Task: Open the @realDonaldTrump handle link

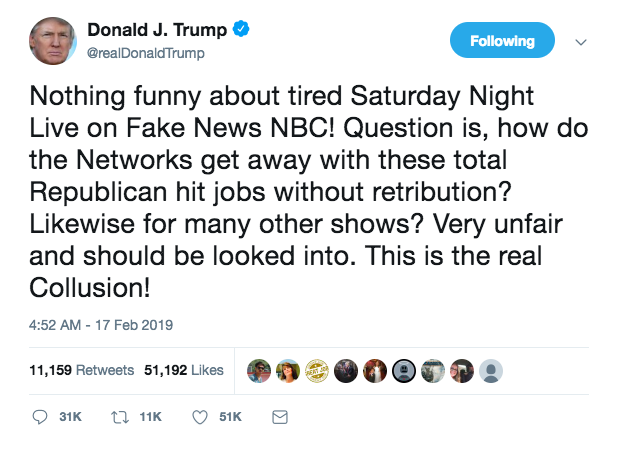Action: (x=146, y=52)
